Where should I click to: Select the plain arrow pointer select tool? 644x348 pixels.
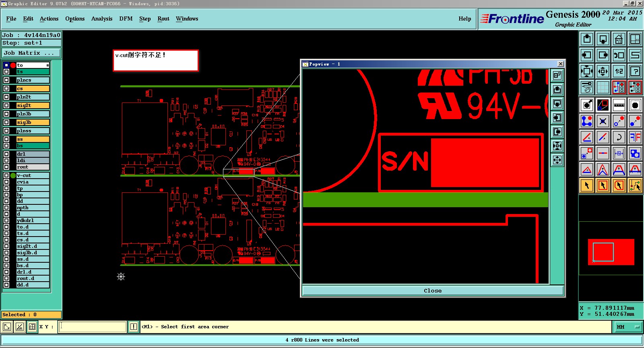pos(587,185)
